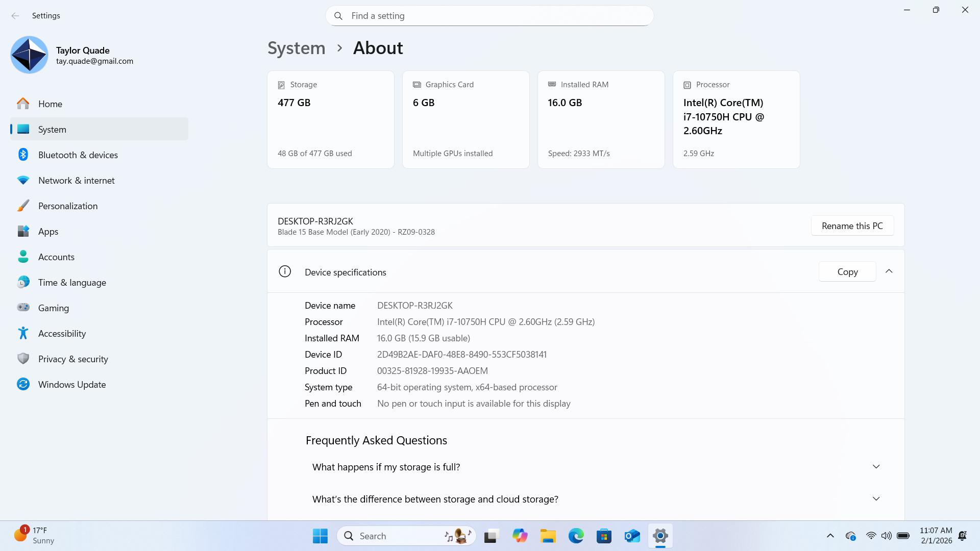Click the Accessibility figure icon

click(23, 333)
